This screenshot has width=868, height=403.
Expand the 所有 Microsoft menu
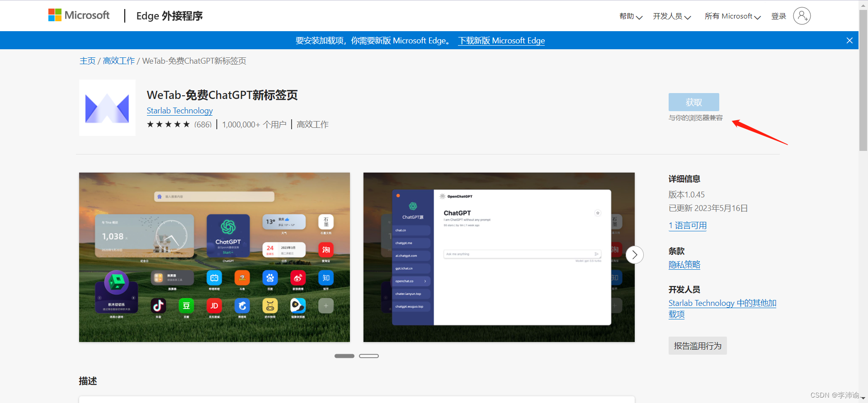[732, 16]
